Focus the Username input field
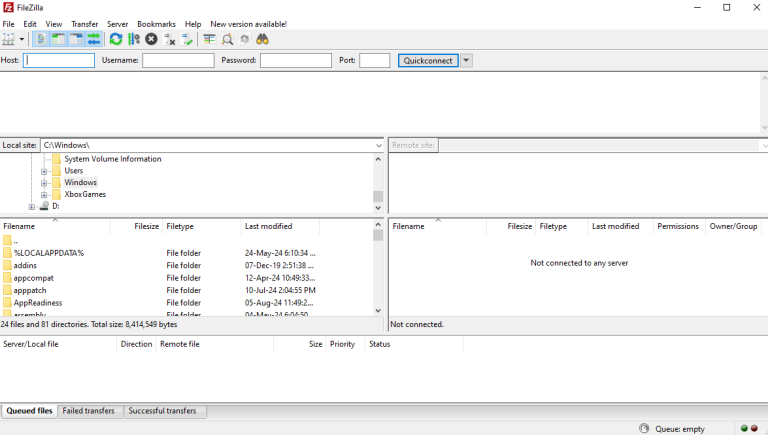 [x=178, y=60]
